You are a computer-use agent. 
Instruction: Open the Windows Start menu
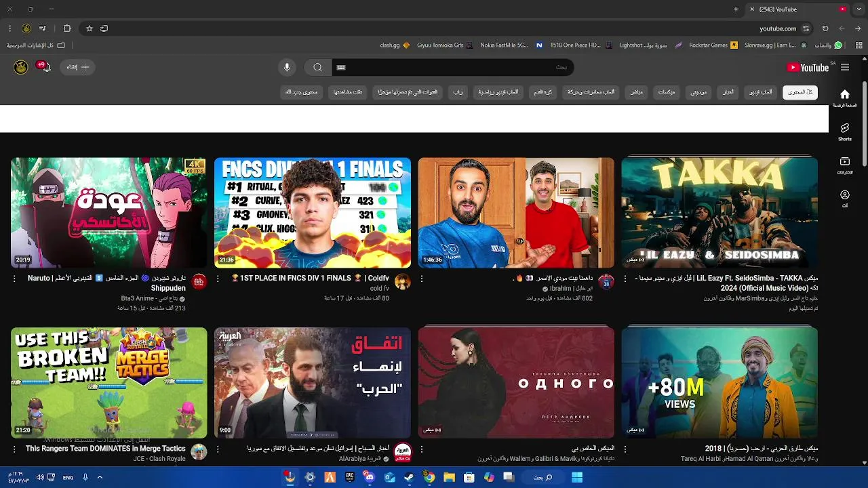[576, 477]
